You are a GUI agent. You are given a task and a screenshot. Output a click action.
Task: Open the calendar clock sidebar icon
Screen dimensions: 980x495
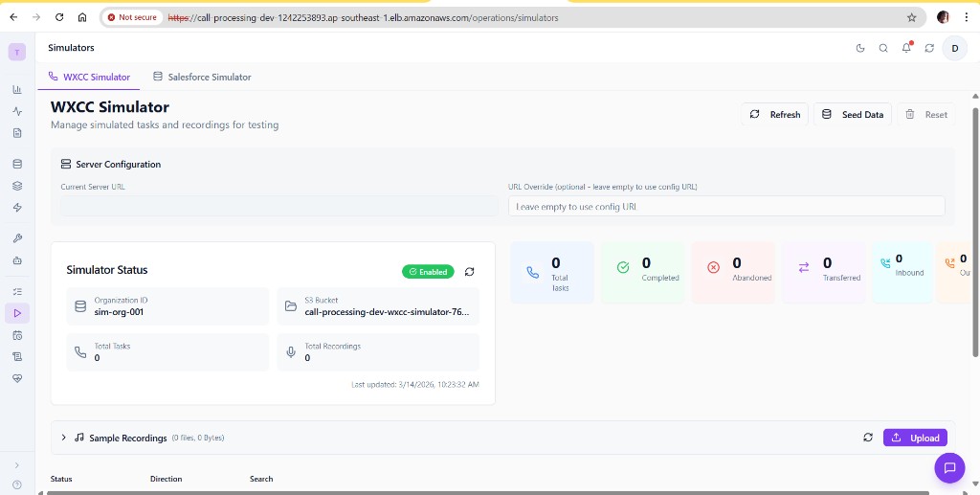(x=17, y=335)
